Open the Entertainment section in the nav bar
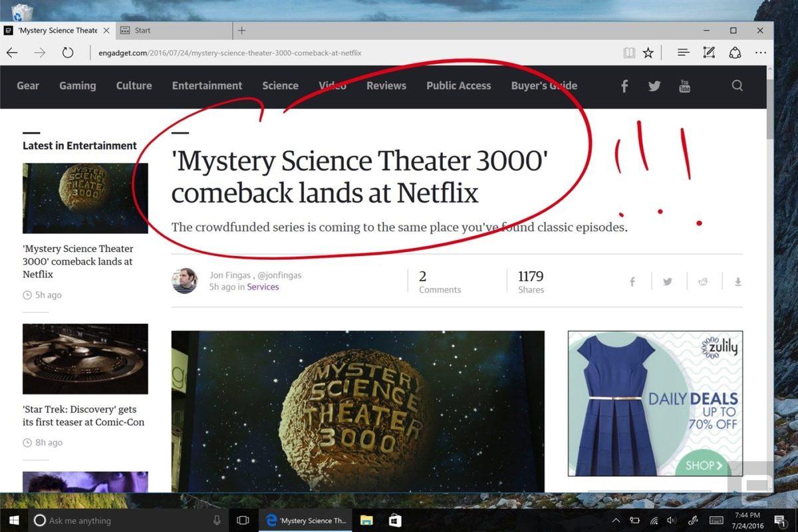The width and height of the screenshot is (798, 532). pyautogui.click(x=207, y=85)
